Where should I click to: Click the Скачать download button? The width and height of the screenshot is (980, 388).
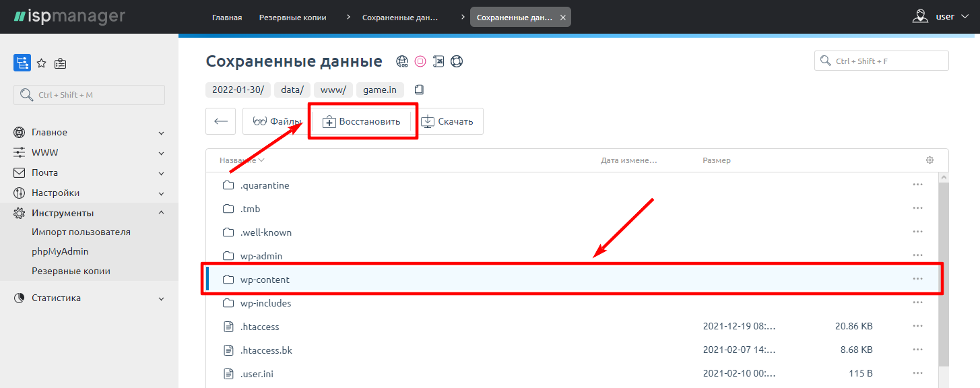click(x=447, y=122)
